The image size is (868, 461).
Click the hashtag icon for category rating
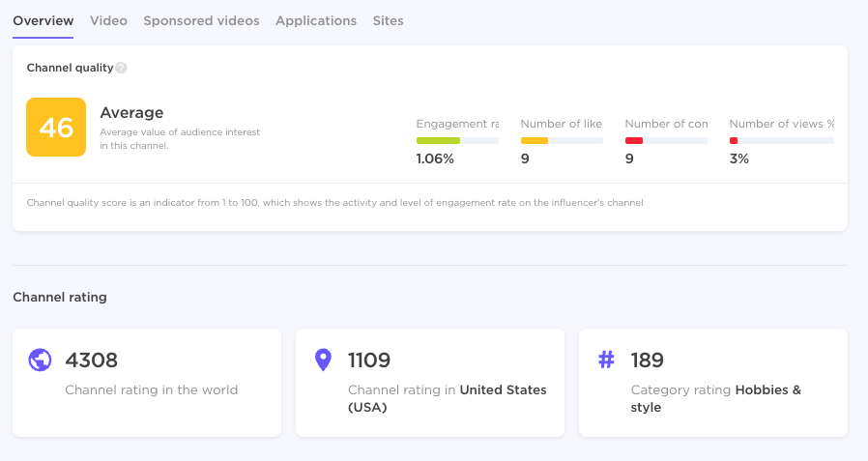606,360
